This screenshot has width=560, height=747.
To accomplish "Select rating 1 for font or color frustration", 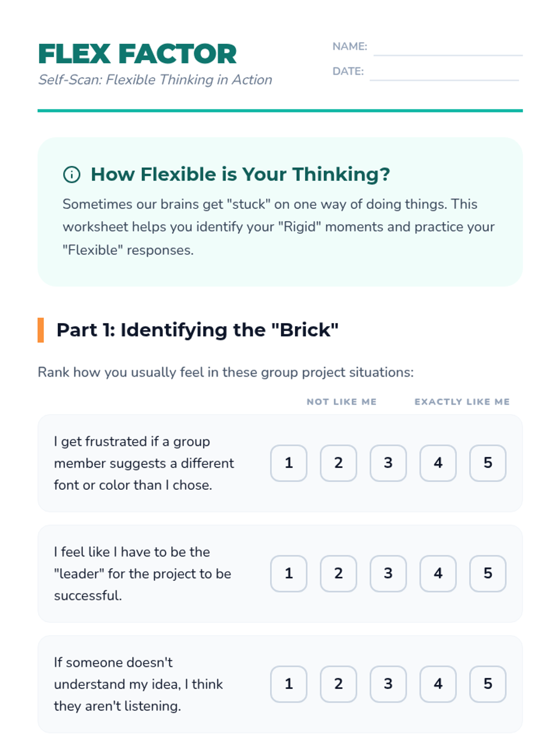I will pos(288,463).
